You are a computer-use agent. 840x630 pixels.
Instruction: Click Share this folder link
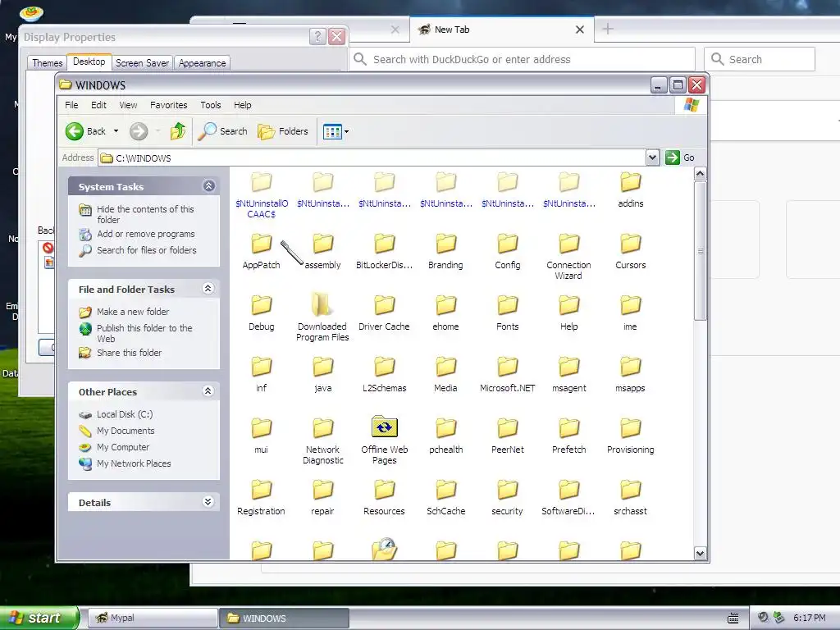tap(129, 353)
